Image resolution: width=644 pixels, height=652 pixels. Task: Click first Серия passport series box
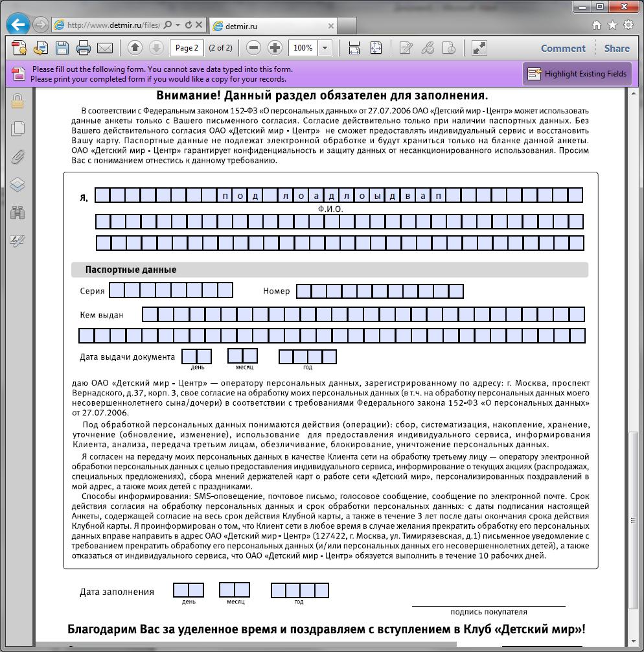point(117,290)
